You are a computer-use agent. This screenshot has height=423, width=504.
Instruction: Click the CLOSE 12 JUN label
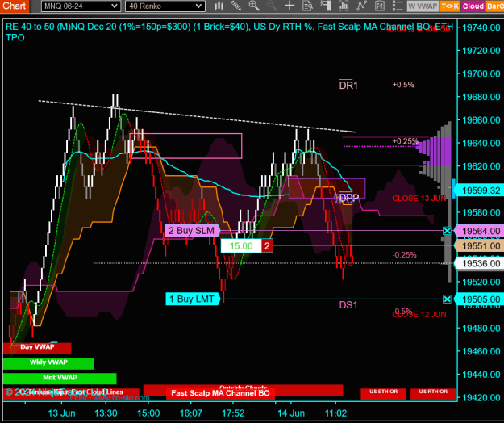419,315
